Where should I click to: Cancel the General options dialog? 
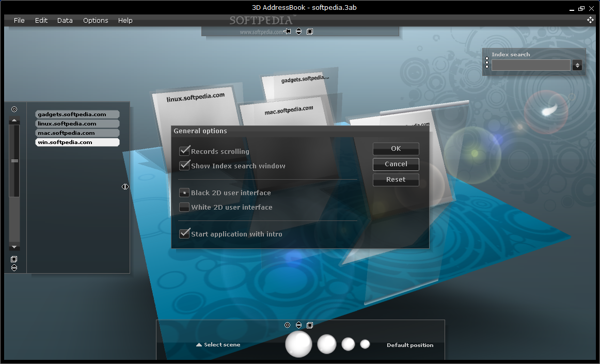coord(396,164)
